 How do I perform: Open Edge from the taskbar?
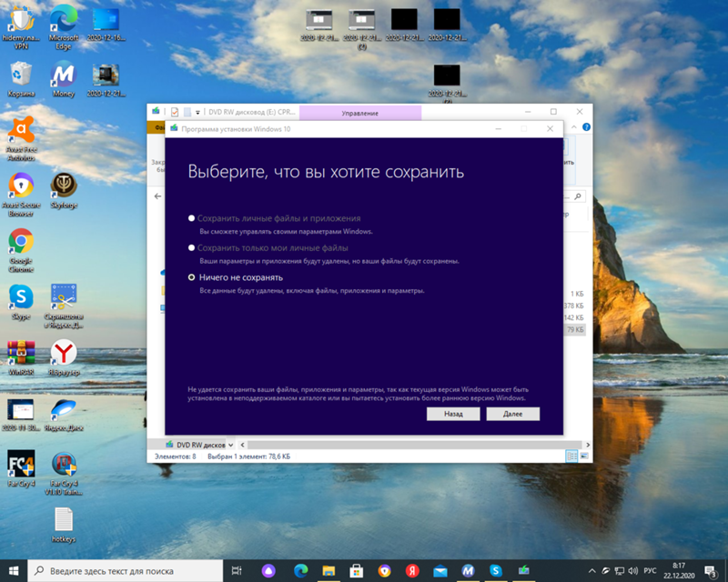[x=300, y=571]
